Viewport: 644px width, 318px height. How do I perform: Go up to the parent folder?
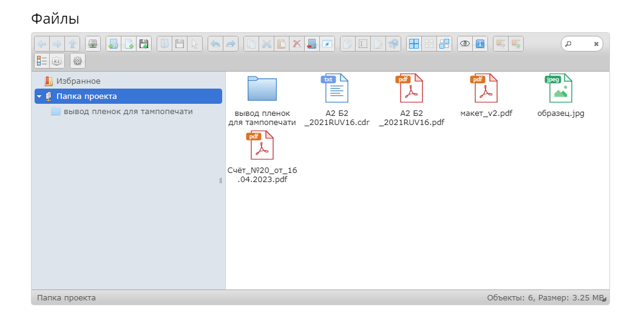point(72,44)
